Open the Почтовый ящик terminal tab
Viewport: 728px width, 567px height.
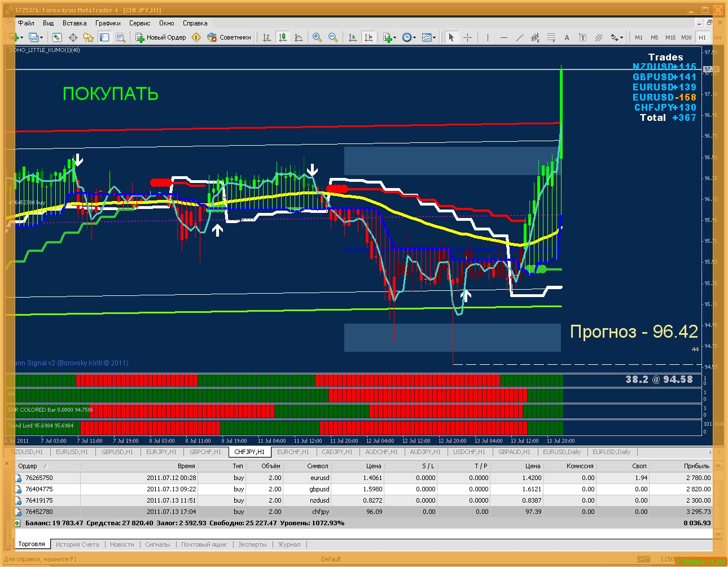pos(204,544)
